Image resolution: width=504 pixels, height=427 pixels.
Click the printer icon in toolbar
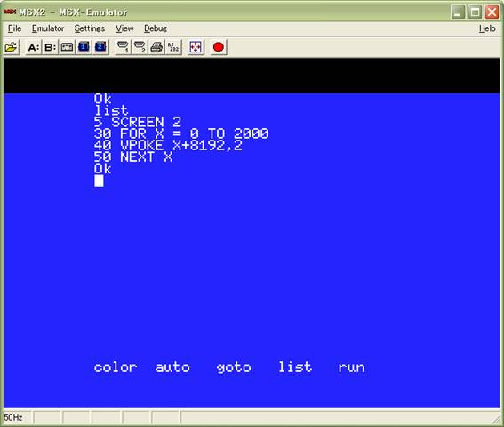tap(156, 47)
